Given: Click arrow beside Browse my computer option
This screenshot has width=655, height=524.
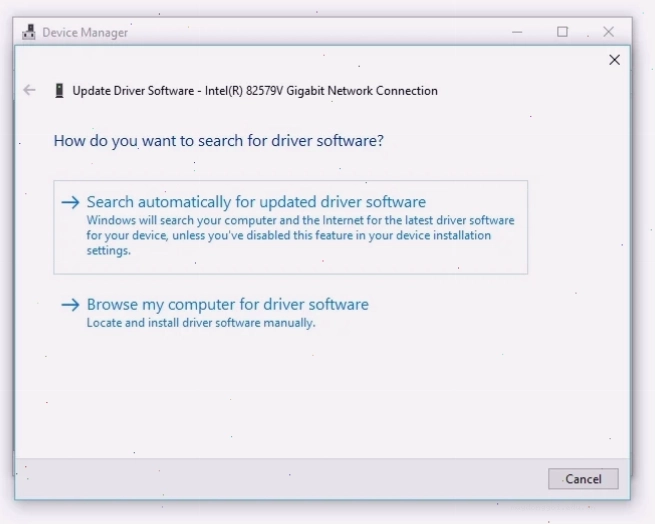Looking at the screenshot, I should [70, 305].
